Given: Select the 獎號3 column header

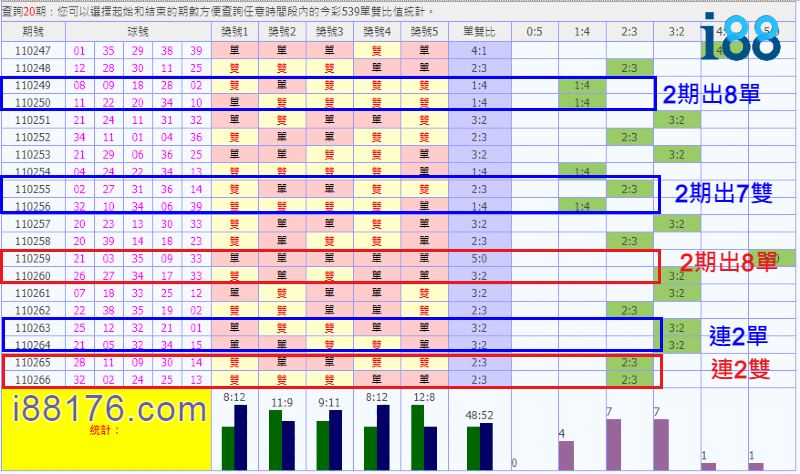Looking at the screenshot, I should coord(329,32).
